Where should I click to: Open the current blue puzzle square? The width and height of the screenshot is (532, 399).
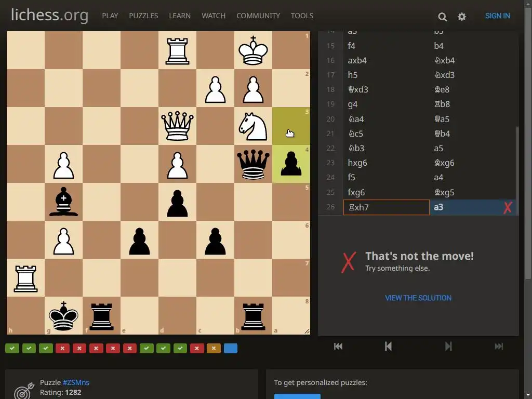(231, 348)
